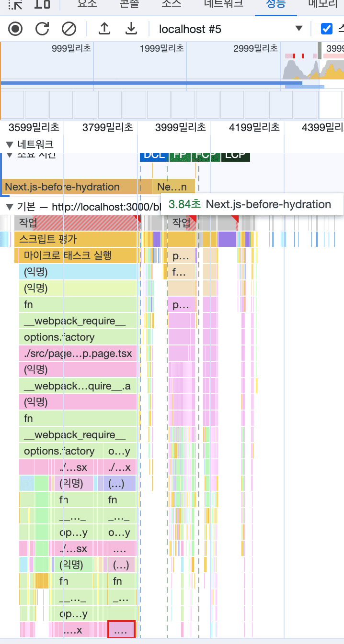Image resolution: width=344 pixels, height=644 pixels.
Task: Select the highlighted red-outlined flame chart block
Action: pos(122,630)
